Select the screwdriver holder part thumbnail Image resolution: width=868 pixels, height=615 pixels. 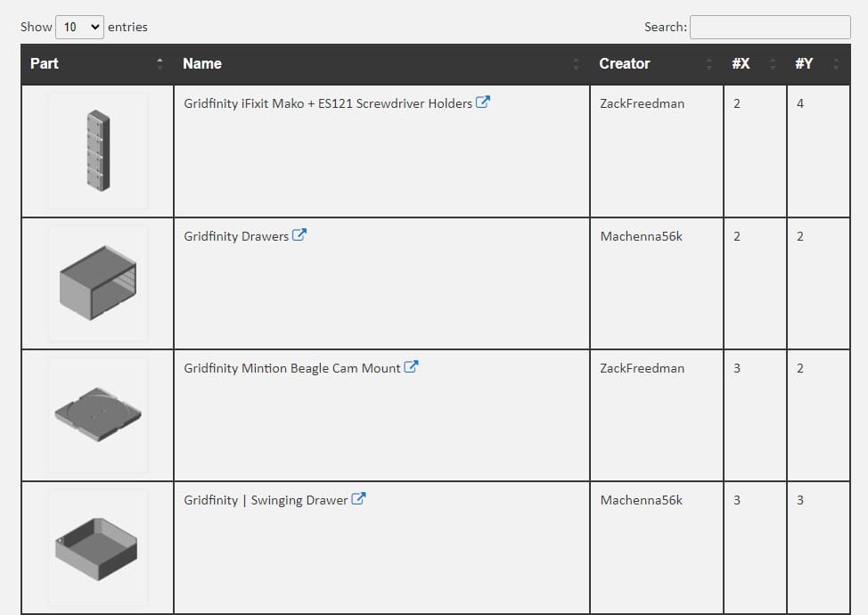point(98,151)
